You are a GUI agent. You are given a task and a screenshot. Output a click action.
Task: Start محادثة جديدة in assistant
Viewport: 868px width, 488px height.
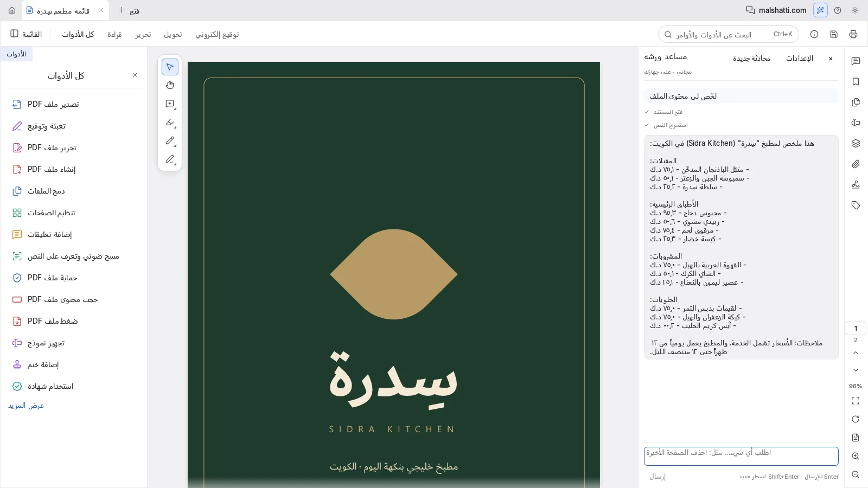pos(751,58)
